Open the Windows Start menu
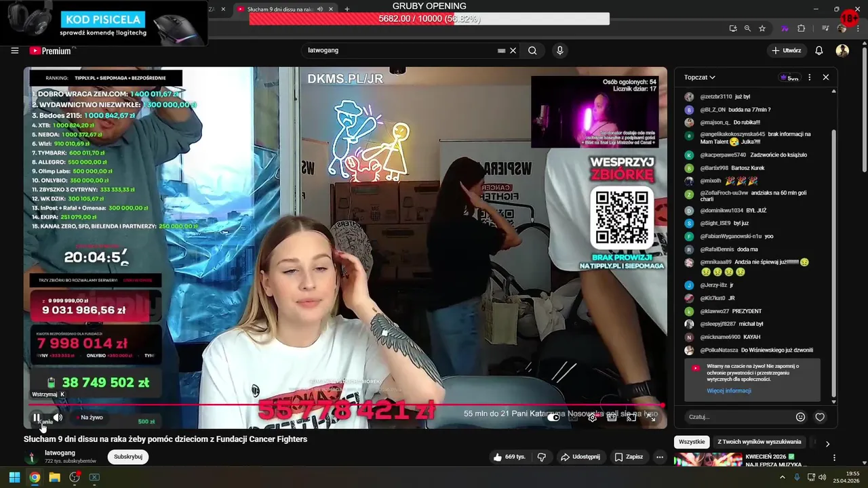This screenshot has height=488, width=868. (x=14, y=477)
